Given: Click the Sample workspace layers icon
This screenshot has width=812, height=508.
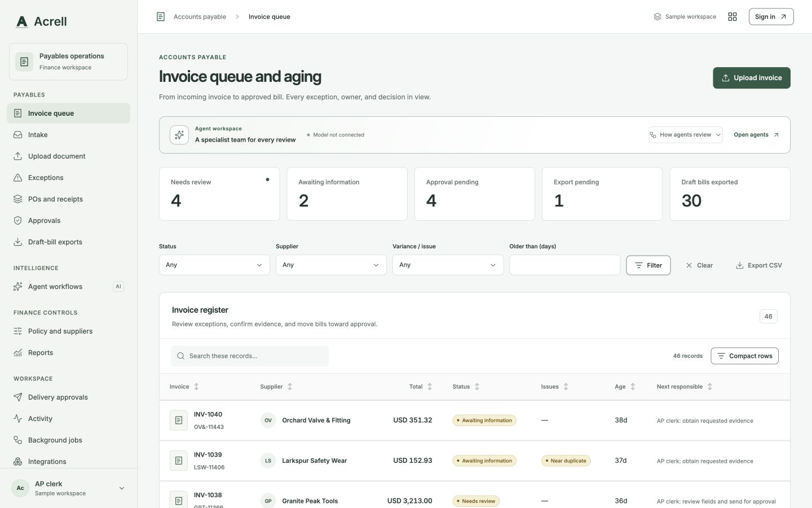Looking at the screenshot, I should coord(657,17).
